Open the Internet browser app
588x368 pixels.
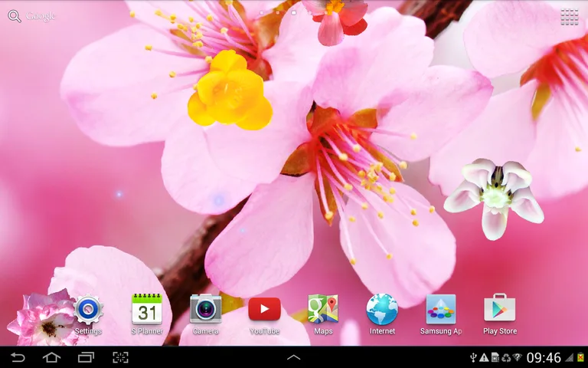(x=382, y=314)
